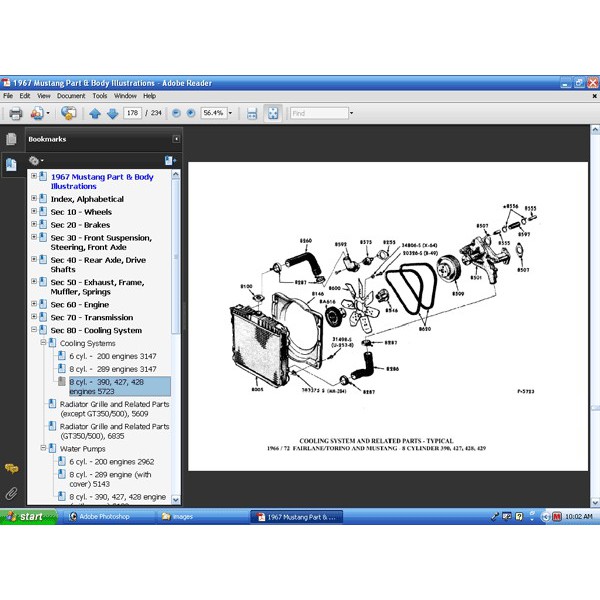Click the bookmarks panel scroll up arrow
600x600 pixels.
pos(176,174)
